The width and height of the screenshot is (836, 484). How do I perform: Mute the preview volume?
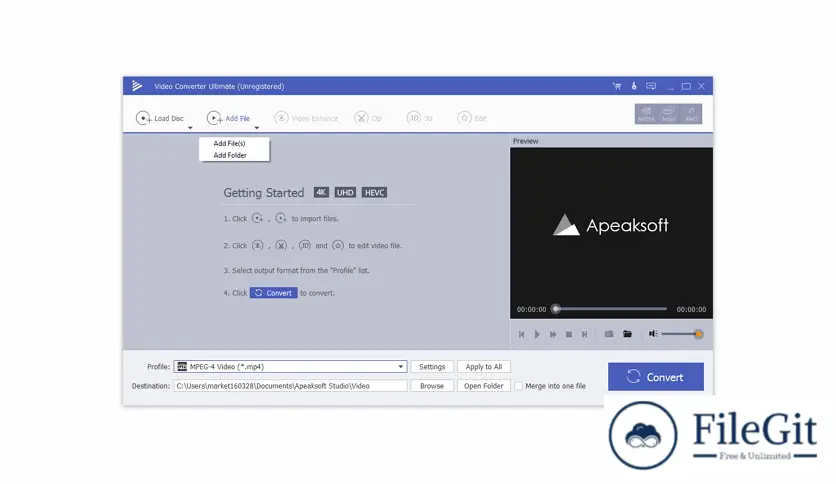[653, 334]
